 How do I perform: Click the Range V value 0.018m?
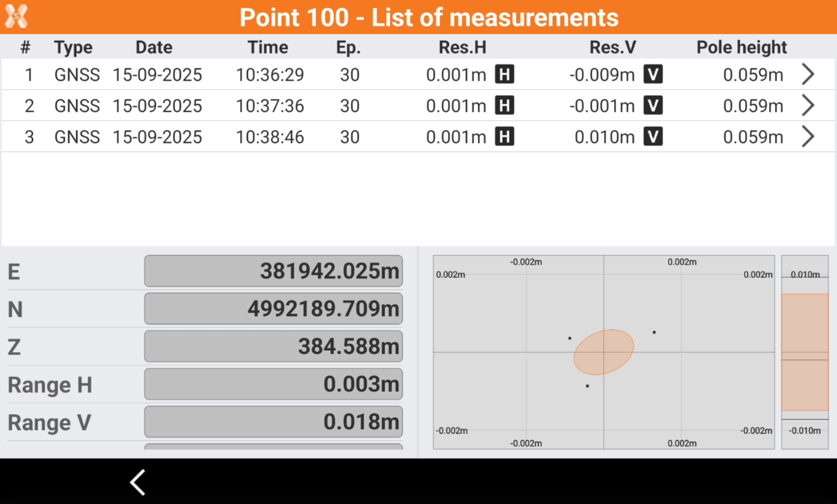pos(273,422)
